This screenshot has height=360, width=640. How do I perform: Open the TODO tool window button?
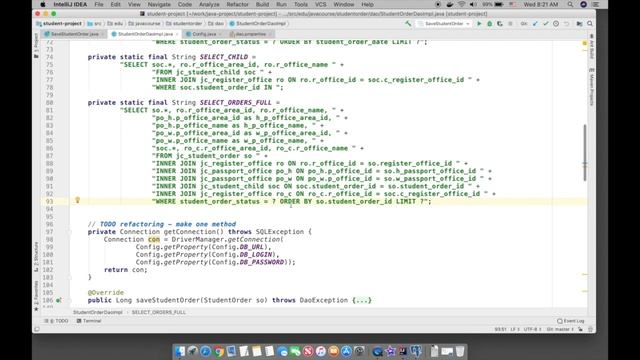click(56, 321)
